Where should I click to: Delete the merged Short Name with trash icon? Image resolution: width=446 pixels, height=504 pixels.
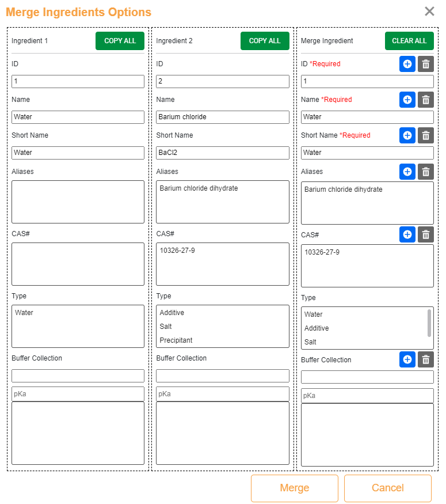tap(425, 136)
